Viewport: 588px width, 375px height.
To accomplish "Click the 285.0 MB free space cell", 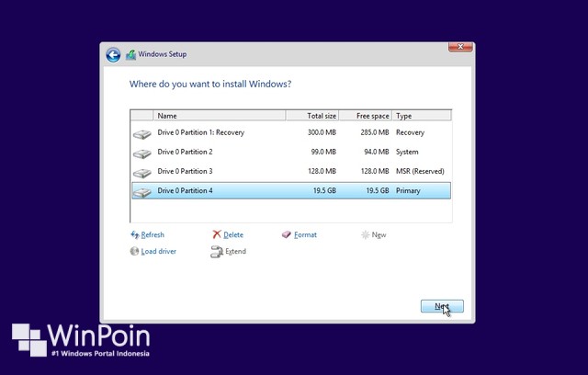I will pyautogui.click(x=375, y=132).
